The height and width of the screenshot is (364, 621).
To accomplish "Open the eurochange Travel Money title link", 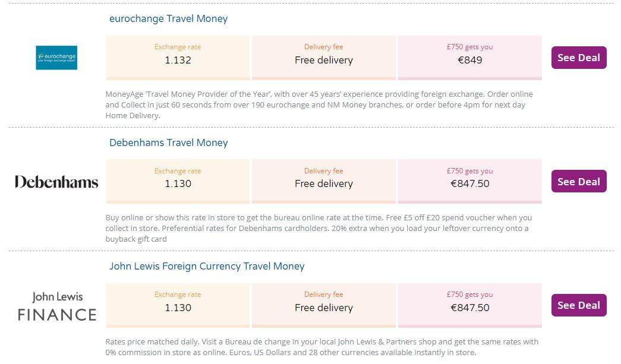I will (x=168, y=18).
